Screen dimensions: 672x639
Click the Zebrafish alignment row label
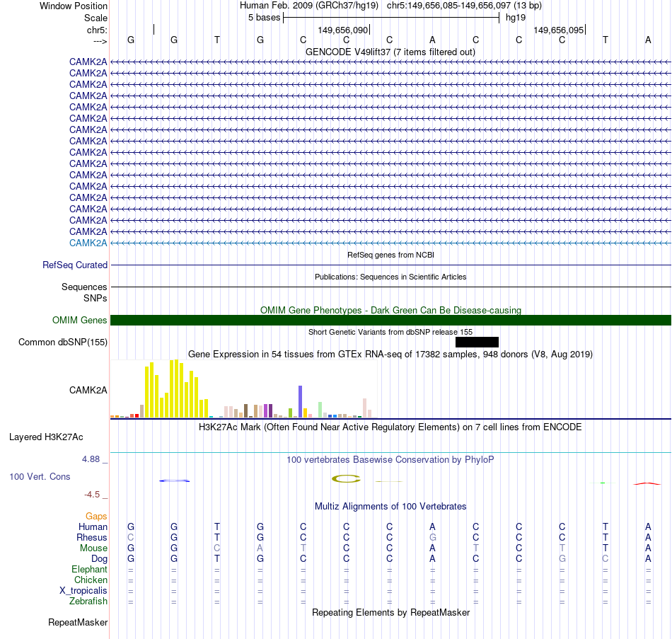88,601
